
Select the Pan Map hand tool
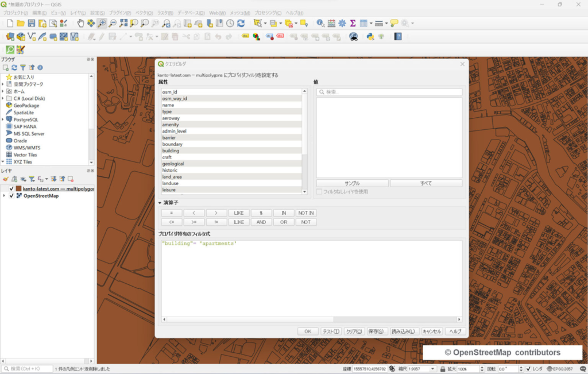pos(81,24)
